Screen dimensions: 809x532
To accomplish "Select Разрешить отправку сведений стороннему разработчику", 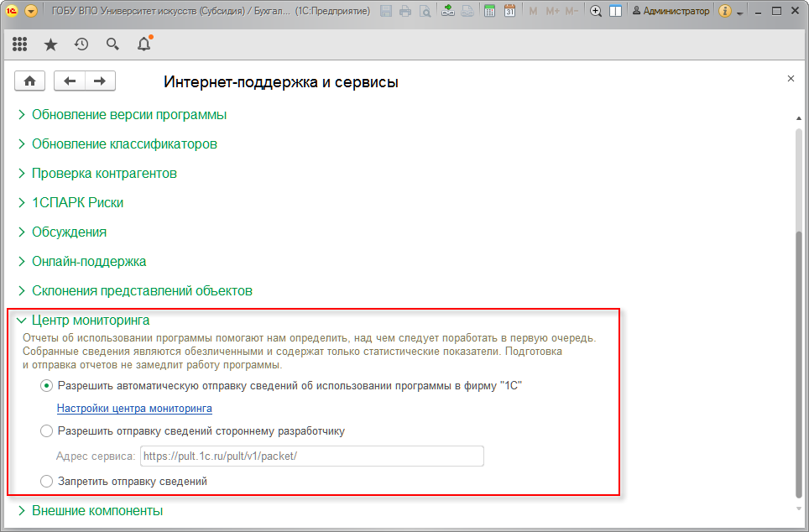I will 46,430.
